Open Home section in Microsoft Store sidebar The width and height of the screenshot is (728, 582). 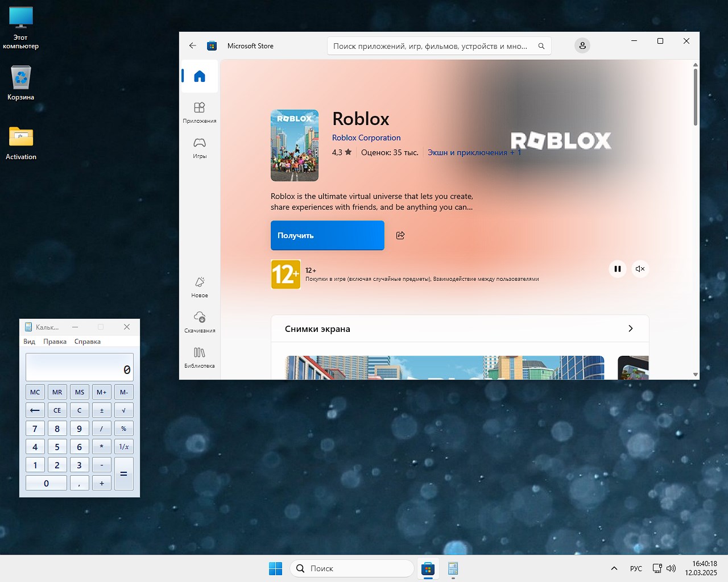point(200,76)
